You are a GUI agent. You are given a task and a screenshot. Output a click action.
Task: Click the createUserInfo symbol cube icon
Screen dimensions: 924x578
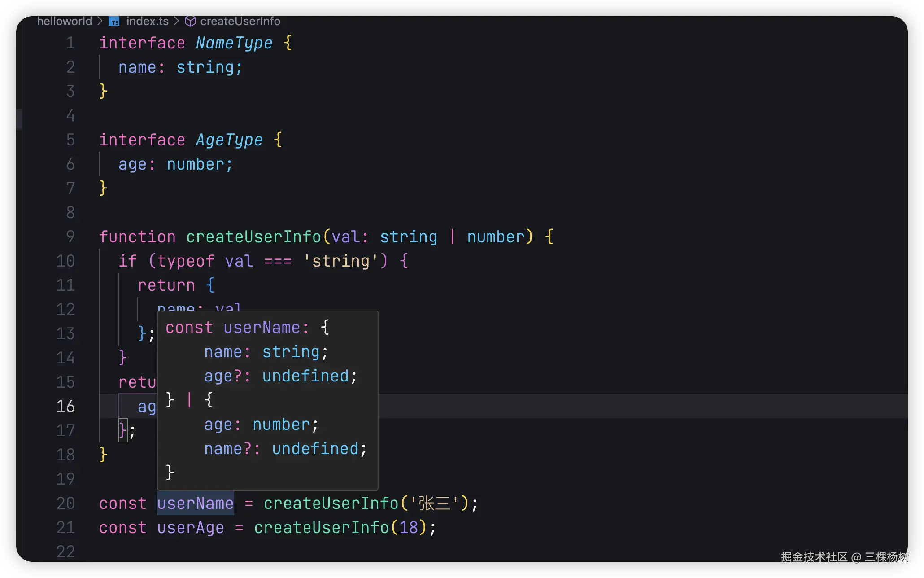coord(190,22)
